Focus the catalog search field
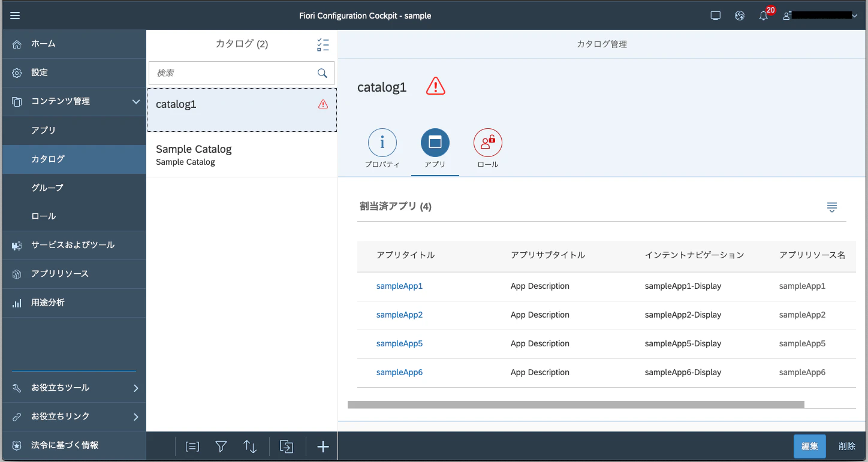Image resolution: width=868 pixels, height=462 pixels. click(x=241, y=73)
